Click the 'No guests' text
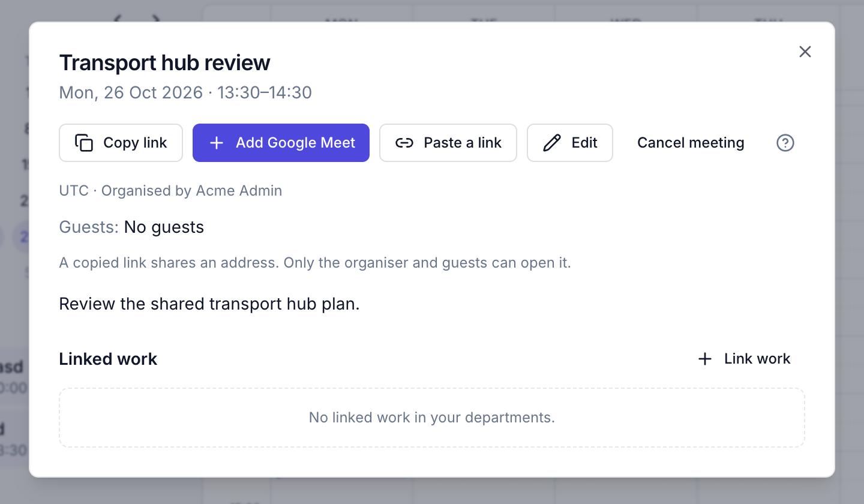The height and width of the screenshot is (504, 864). point(164,227)
